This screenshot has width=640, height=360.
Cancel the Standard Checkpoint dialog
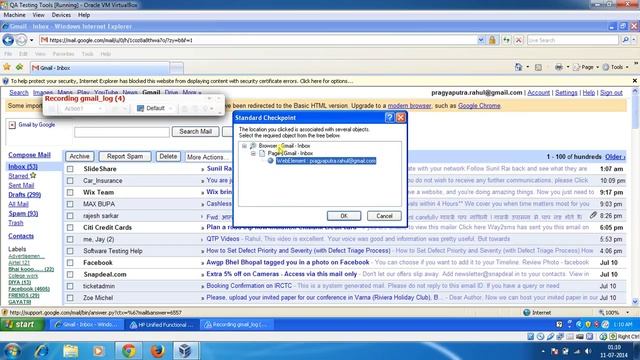coord(384,216)
